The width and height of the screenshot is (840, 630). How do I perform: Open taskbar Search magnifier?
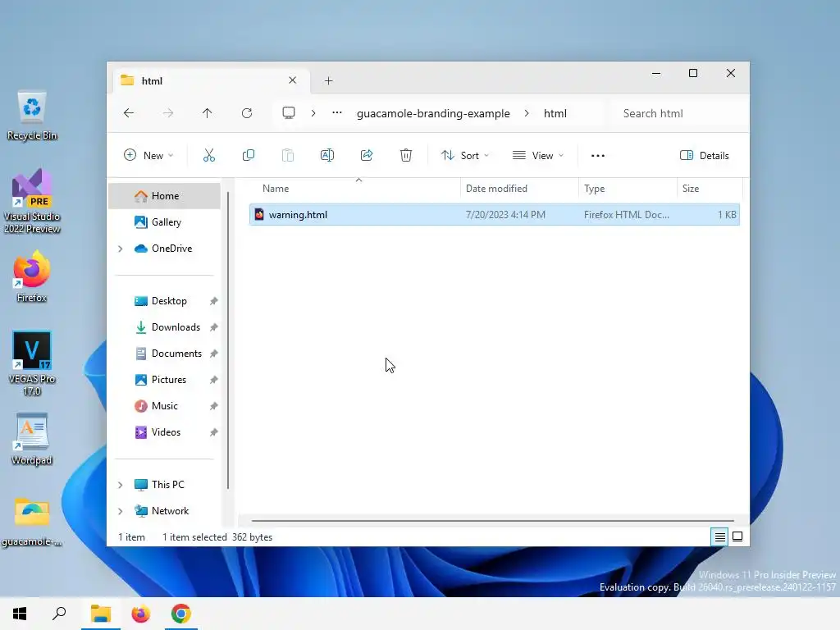click(x=59, y=614)
